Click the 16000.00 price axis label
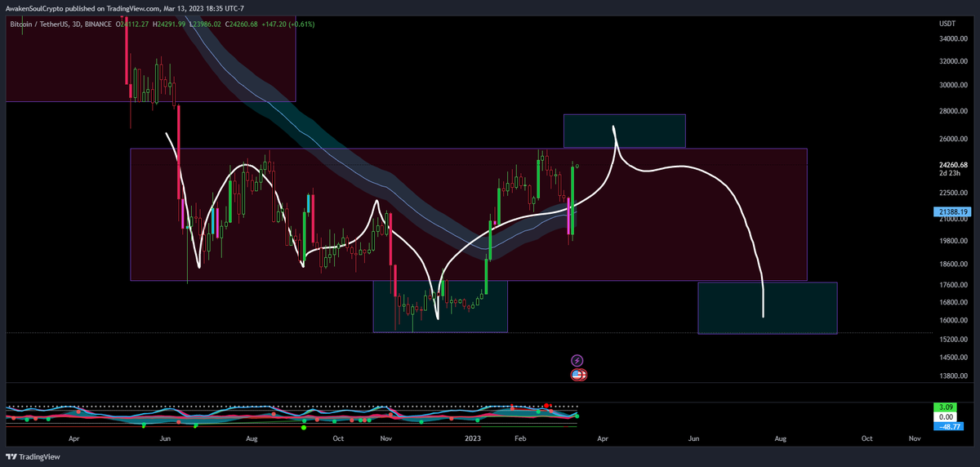 (x=955, y=320)
